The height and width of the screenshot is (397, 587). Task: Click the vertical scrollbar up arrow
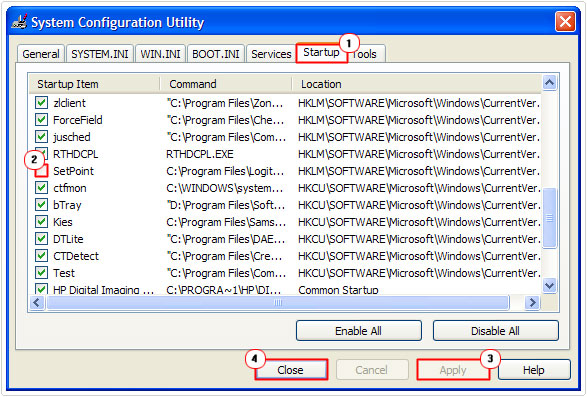549,83
